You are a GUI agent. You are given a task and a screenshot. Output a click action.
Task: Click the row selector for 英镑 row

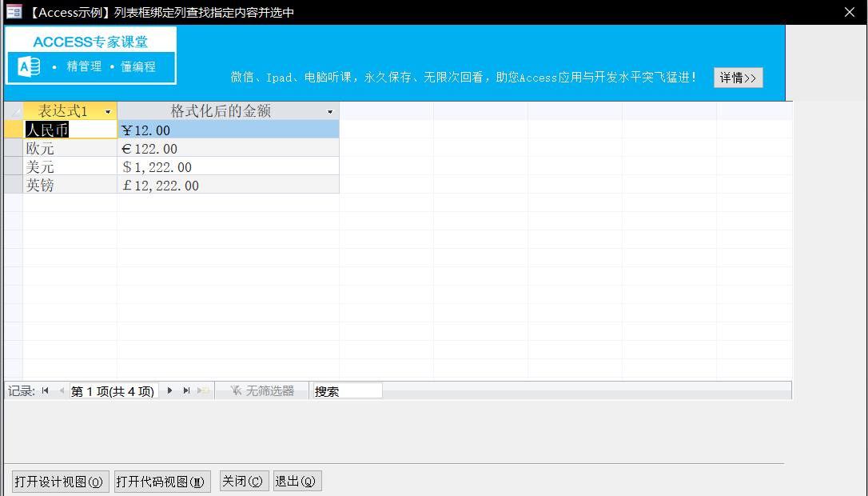pos(14,185)
